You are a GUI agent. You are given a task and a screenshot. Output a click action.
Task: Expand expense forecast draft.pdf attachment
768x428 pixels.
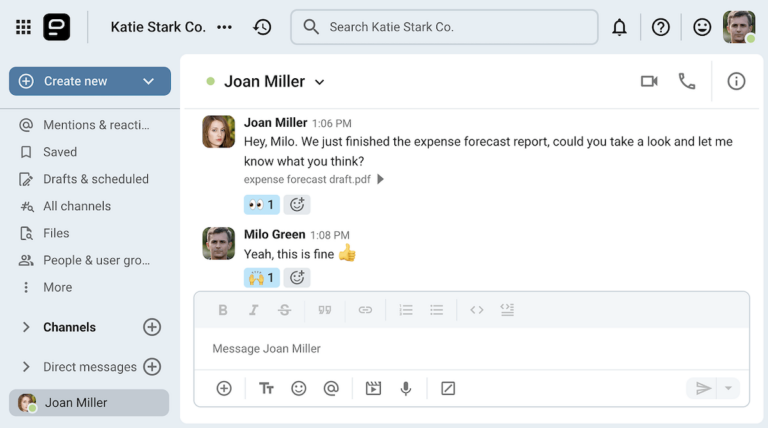pos(380,179)
